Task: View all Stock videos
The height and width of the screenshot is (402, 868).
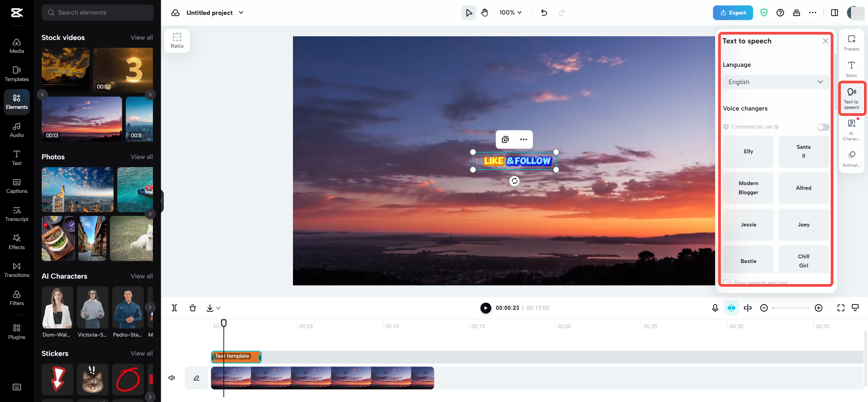Action: tap(141, 38)
